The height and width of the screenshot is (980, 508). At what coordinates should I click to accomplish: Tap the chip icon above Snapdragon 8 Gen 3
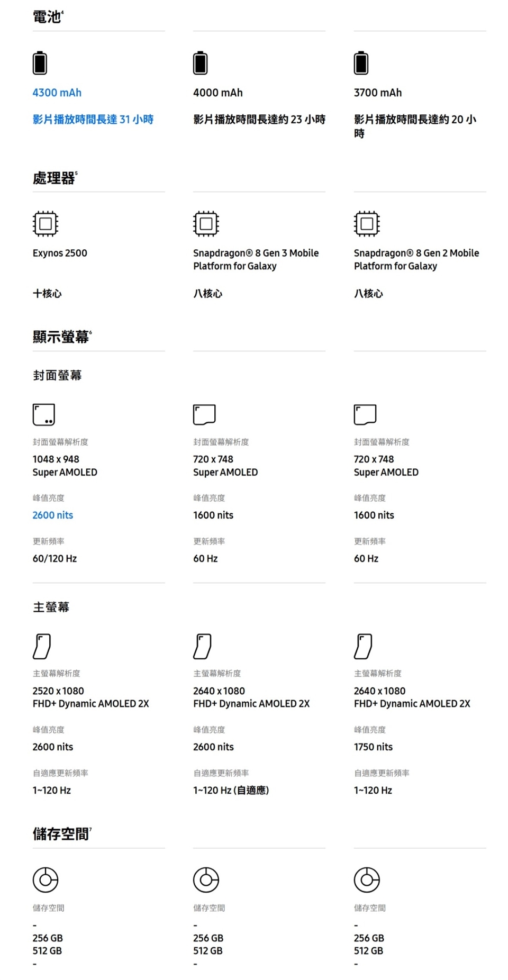206,223
